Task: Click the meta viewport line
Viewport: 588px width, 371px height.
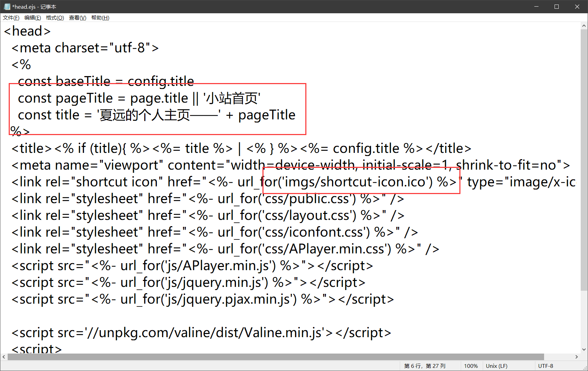Action: (291, 165)
